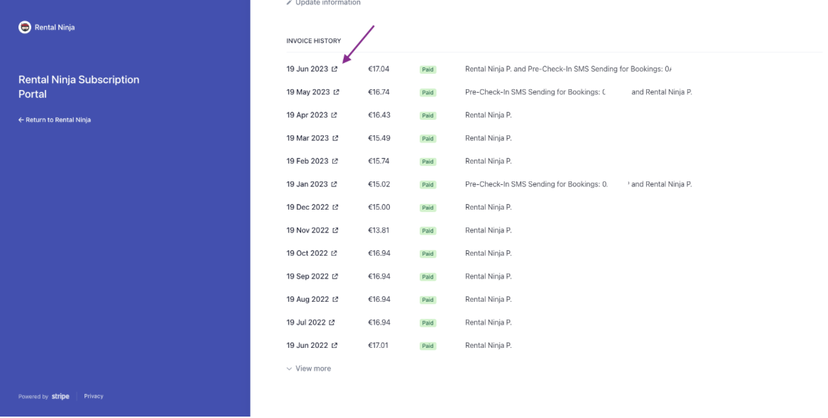The image size is (828, 418).
Task: Open the invoice dated 19 Jul 2022
Action: [x=306, y=322]
